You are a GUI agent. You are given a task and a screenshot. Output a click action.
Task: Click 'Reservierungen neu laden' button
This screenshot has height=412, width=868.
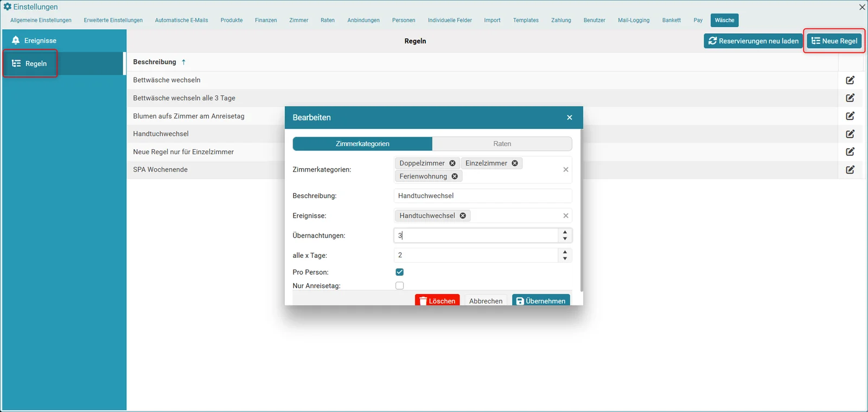(x=754, y=41)
